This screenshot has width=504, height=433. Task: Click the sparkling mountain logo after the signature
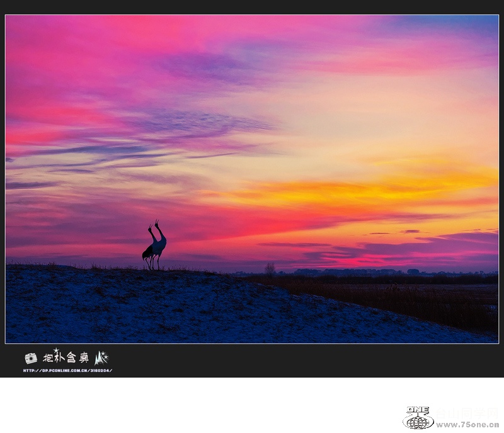coord(101,358)
